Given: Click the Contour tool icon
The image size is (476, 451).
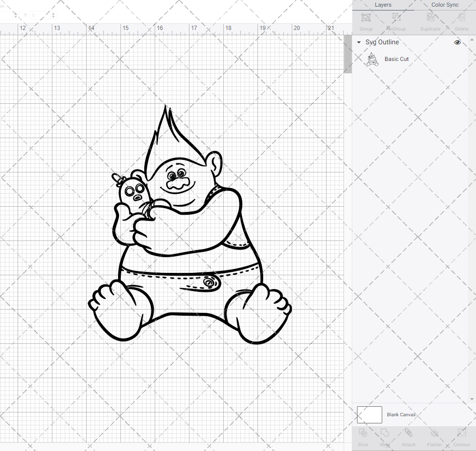Looking at the screenshot, I should tap(461, 433).
